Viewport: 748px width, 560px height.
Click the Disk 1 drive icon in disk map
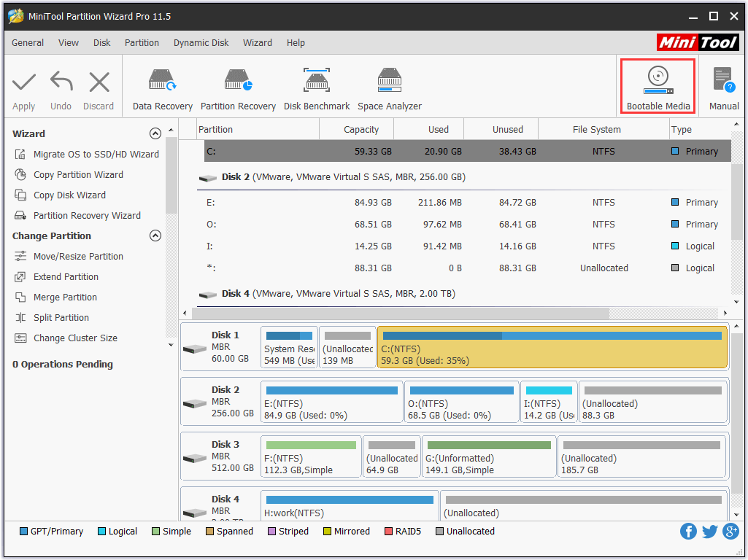tap(195, 349)
